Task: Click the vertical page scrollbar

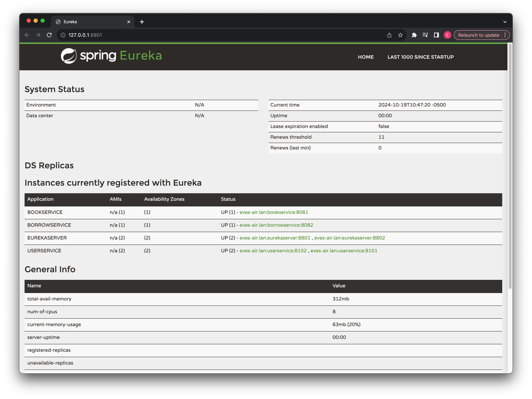Action: pyautogui.click(x=510, y=166)
